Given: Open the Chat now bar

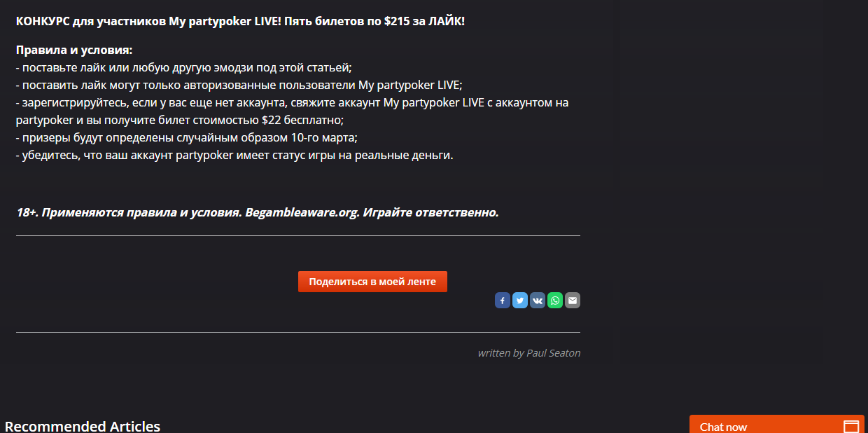Looking at the screenshot, I should pyautogui.click(x=777, y=425).
